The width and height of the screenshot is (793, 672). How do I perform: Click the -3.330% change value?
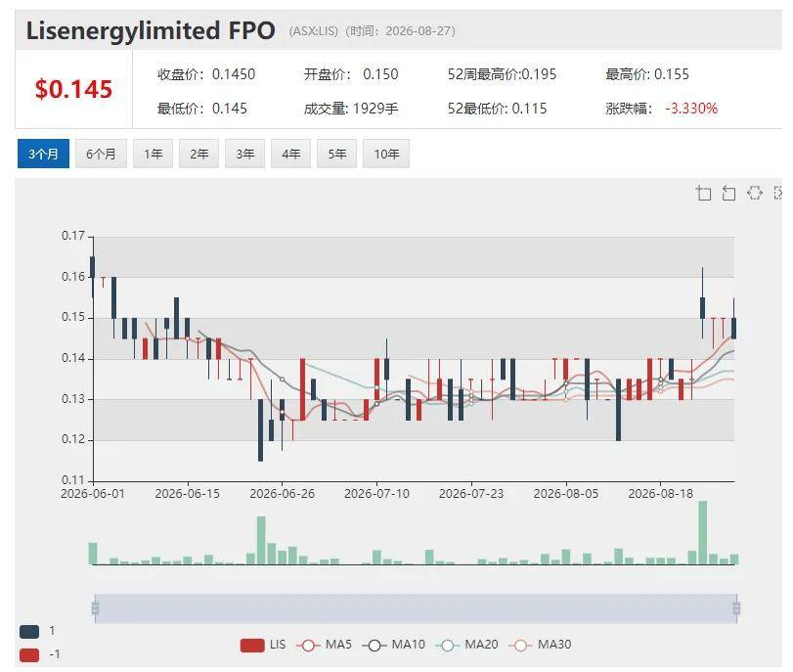coord(691,109)
